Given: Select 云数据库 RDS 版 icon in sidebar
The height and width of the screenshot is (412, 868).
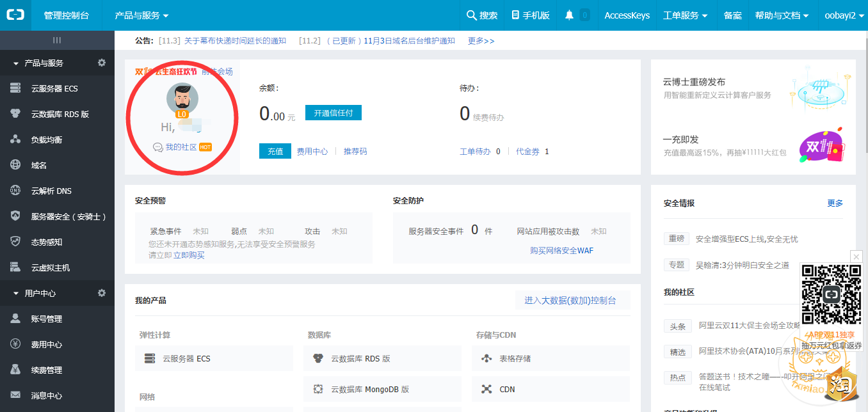Looking at the screenshot, I should click(x=16, y=114).
